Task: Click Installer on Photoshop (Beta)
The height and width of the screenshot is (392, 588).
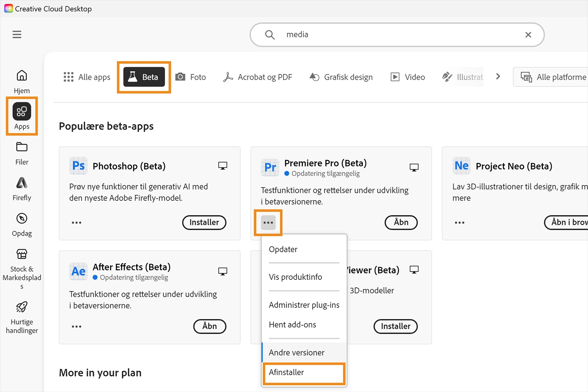Action: pos(204,222)
